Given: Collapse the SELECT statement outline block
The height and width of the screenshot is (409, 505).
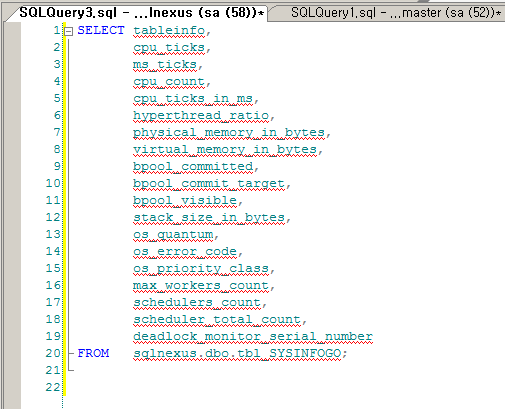Looking at the screenshot, I should (69, 31).
